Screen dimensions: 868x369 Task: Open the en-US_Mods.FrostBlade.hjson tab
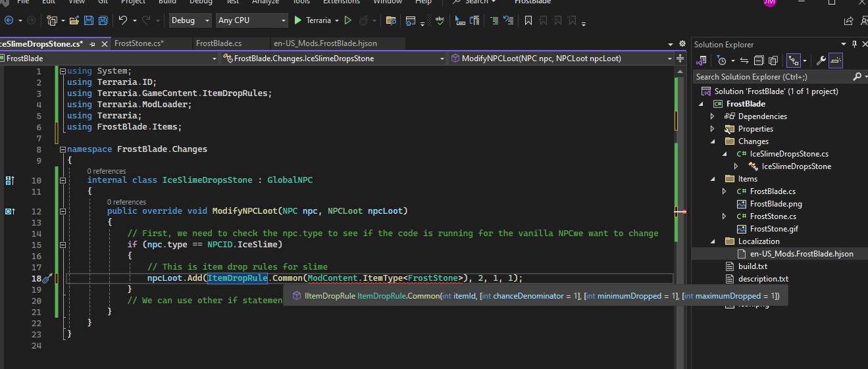pos(325,43)
